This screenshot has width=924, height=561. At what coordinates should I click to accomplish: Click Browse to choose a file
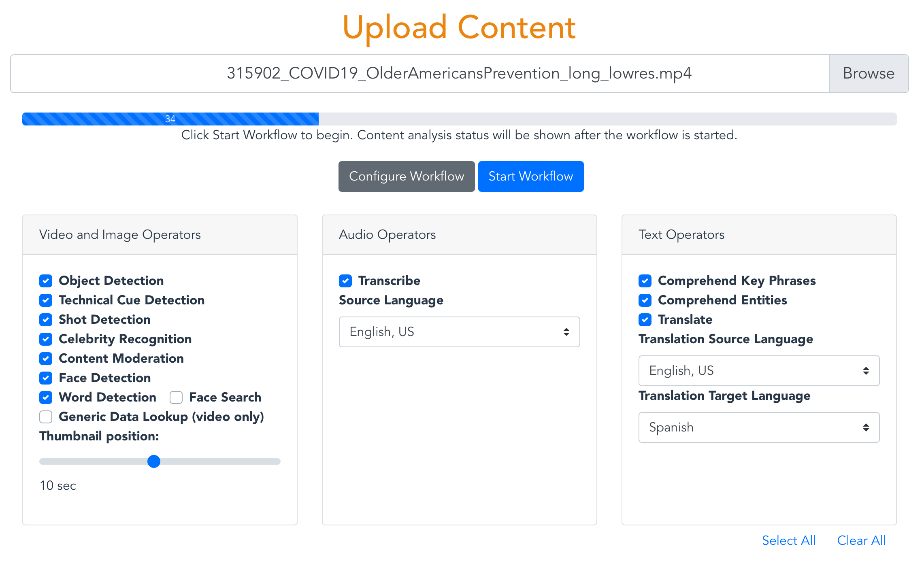pyautogui.click(x=869, y=74)
